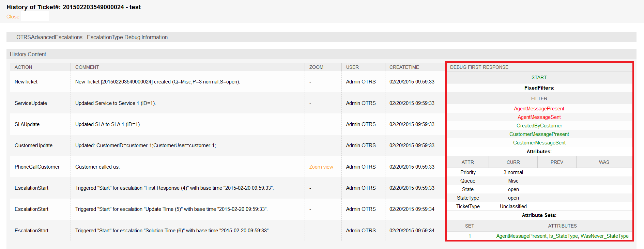
Task: Click set number 1 in Attribute Sets
Action: click(x=470, y=236)
